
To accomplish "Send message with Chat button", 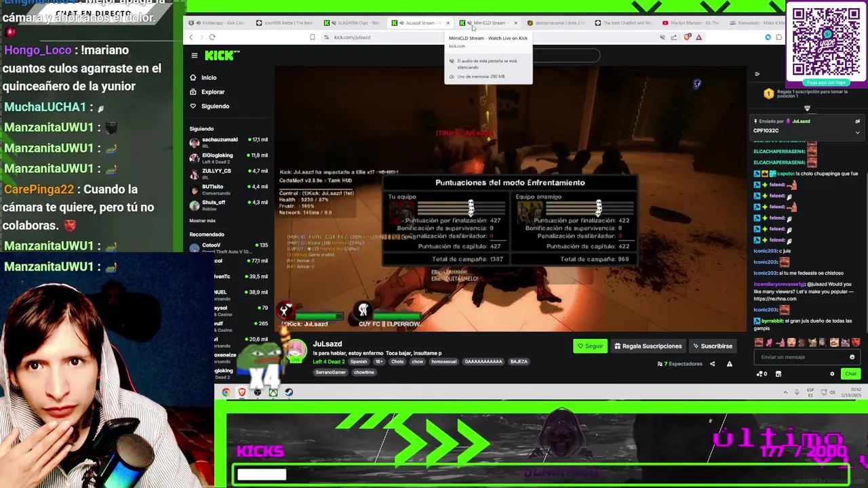I will coord(850,373).
